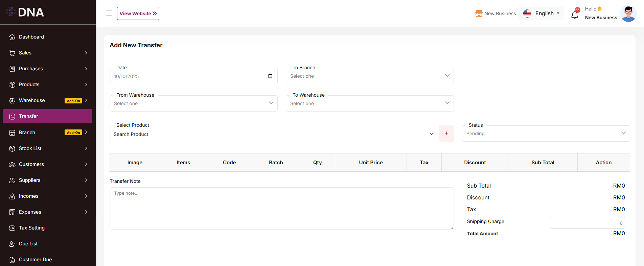Click the hamburger menu icon
Screen dimensions: 644x266
point(109,13)
